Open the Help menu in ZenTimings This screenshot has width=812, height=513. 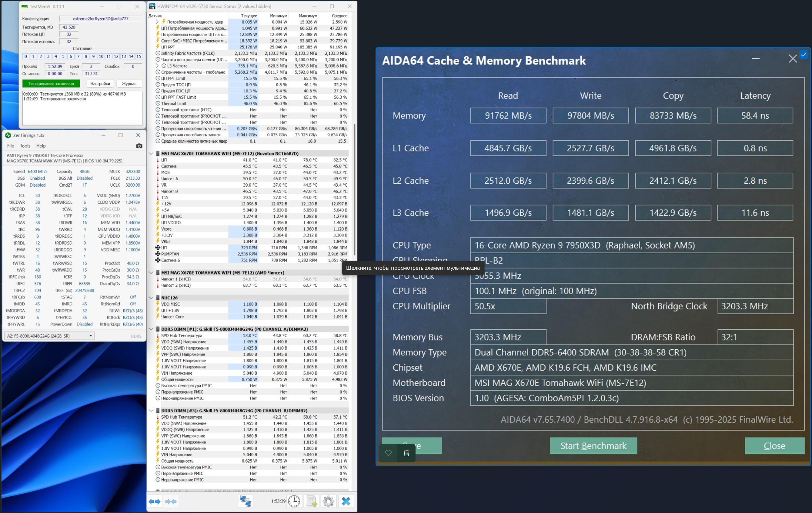point(41,146)
